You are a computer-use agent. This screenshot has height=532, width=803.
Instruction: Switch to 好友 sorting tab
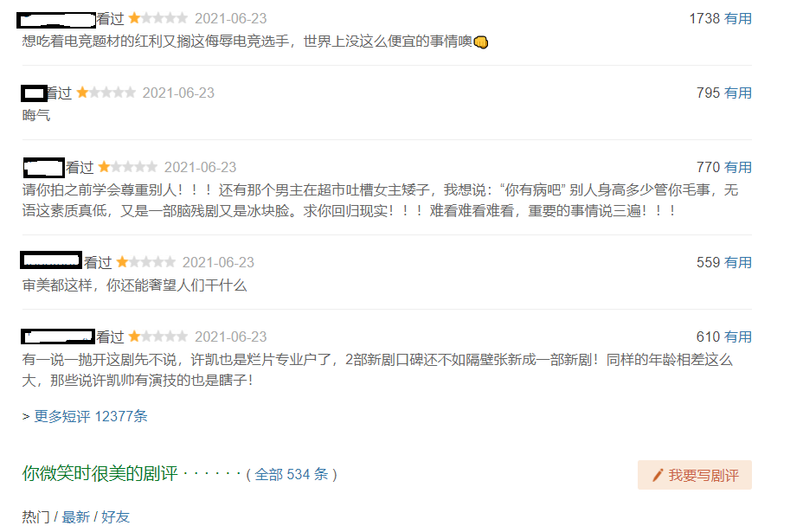tap(115, 516)
